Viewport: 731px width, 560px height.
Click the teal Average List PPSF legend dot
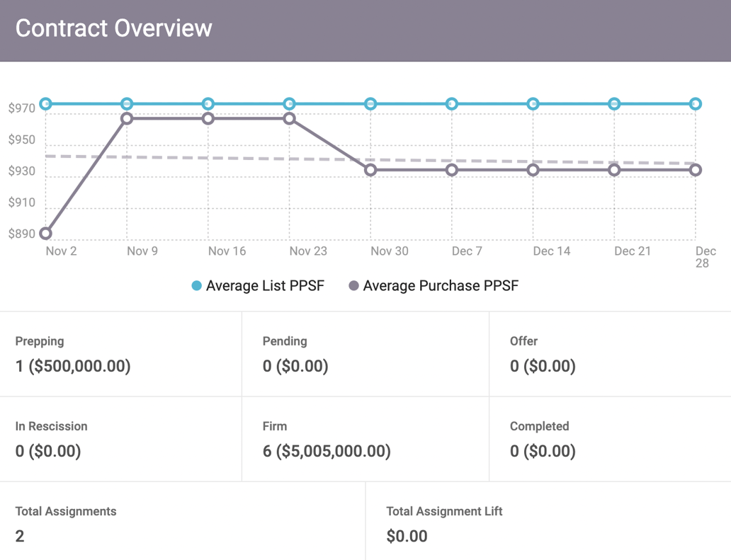point(196,286)
